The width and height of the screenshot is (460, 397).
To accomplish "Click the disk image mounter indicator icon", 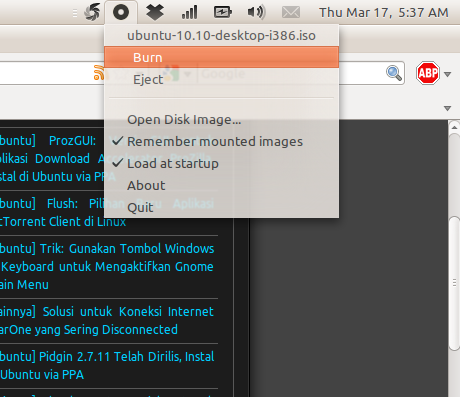I will pos(121,12).
